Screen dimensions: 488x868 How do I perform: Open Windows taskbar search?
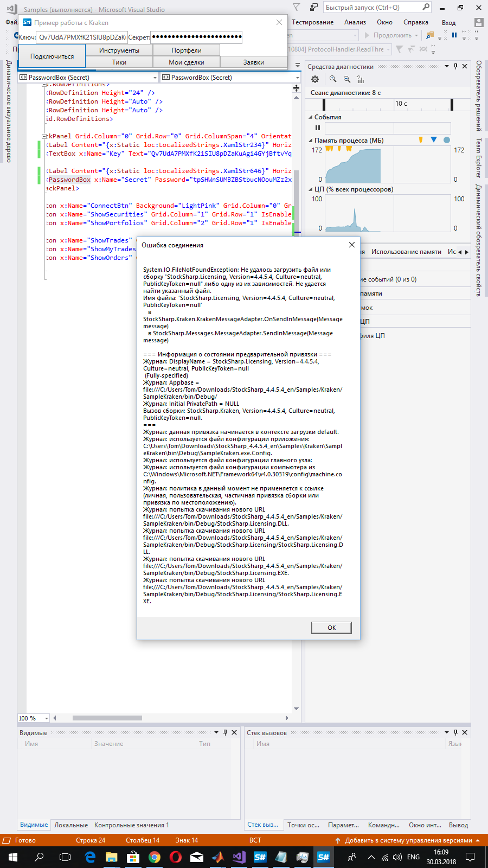[39, 857]
